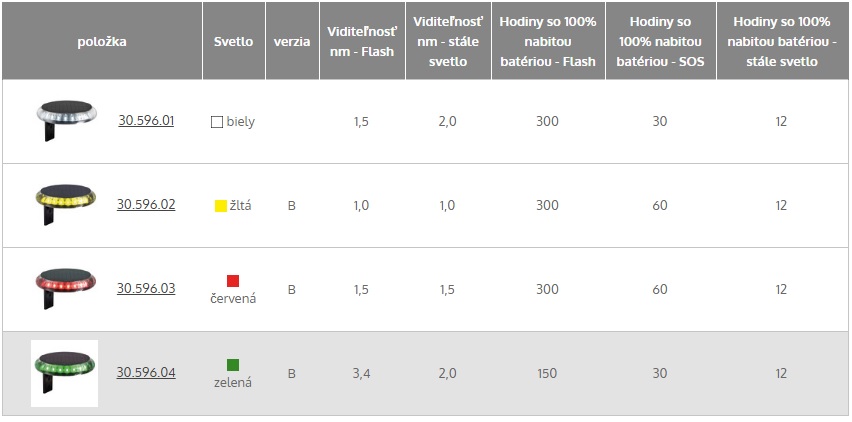Click the 3,4 Flash visibility cell
The height and width of the screenshot is (422, 852).
click(x=361, y=373)
